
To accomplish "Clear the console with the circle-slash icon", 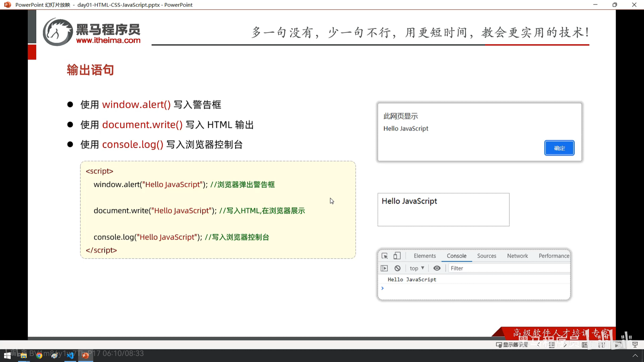I will click(x=397, y=268).
